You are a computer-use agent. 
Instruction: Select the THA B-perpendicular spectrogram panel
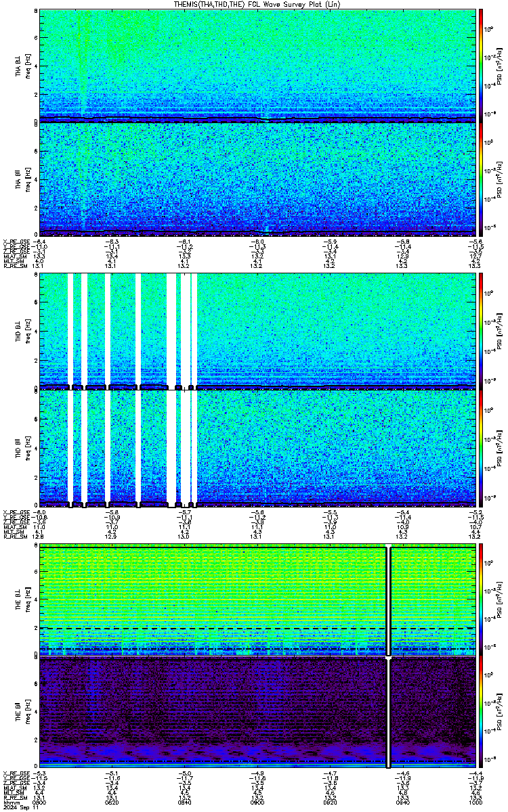[257, 66]
